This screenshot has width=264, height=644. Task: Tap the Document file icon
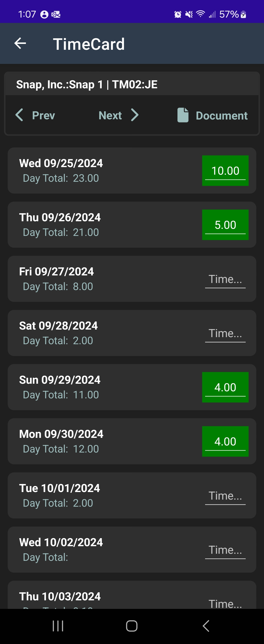pyautogui.click(x=183, y=115)
